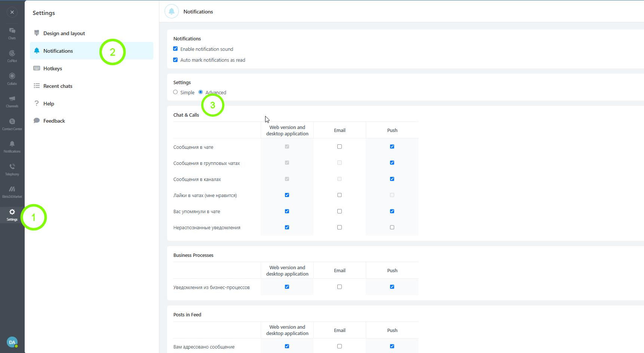This screenshot has width=644, height=353.
Task: Click the Feedback speech bubble icon
Action: (x=37, y=120)
